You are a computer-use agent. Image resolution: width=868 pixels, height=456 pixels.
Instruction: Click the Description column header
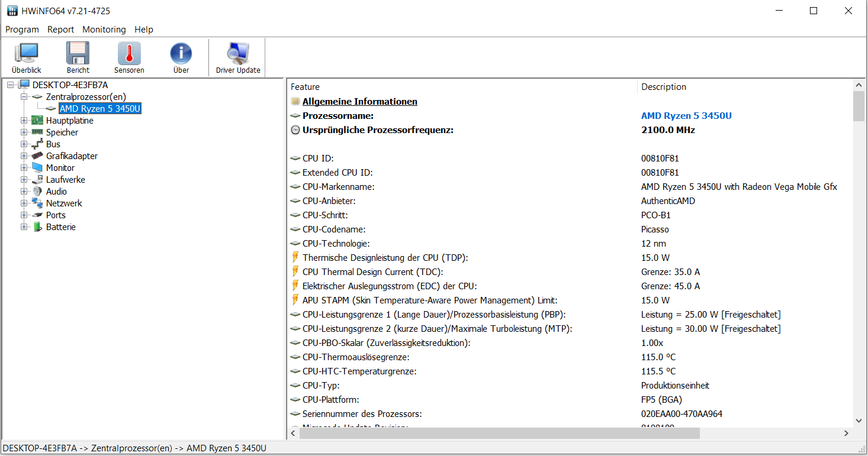[663, 87]
